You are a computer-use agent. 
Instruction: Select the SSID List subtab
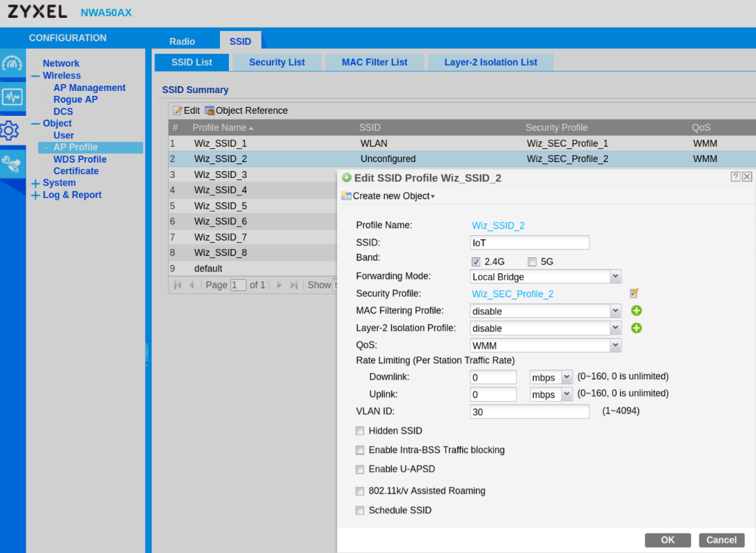coord(191,62)
